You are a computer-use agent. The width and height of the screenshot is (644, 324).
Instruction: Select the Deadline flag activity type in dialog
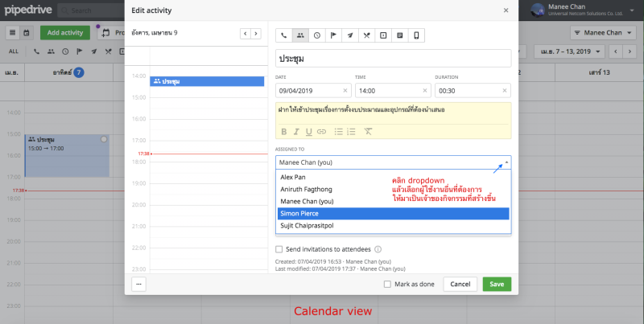333,35
